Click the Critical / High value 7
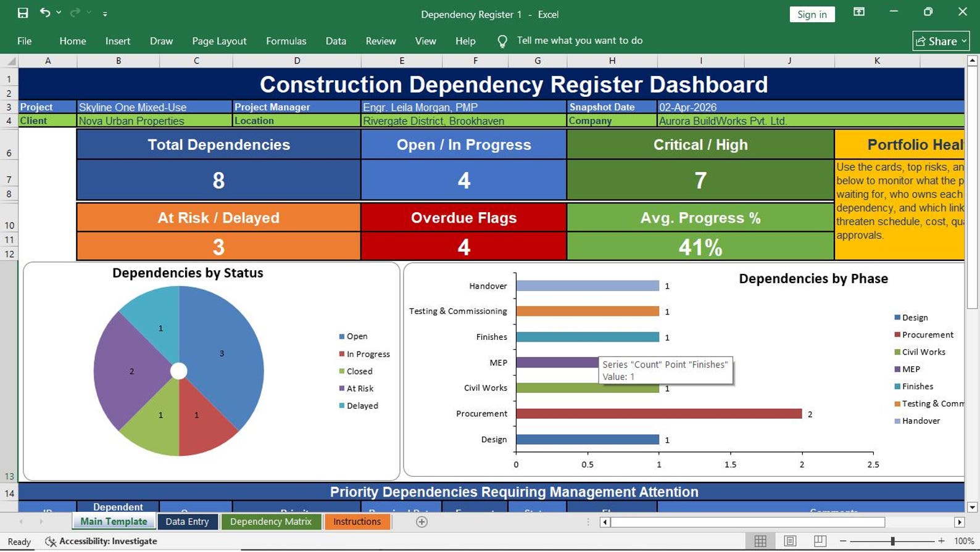Viewport: 980px width, 552px height. pos(700,180)
